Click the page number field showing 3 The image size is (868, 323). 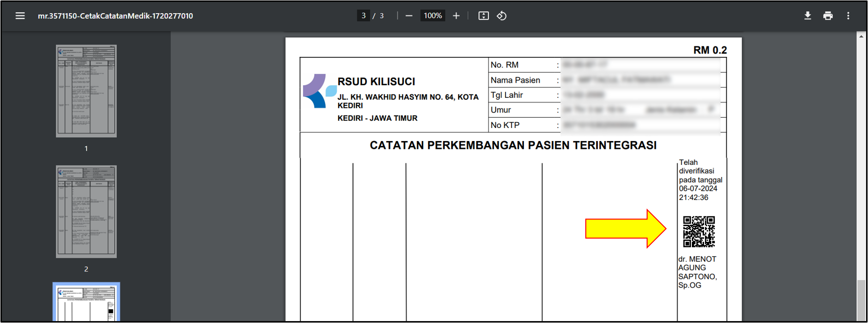(363, 16)
